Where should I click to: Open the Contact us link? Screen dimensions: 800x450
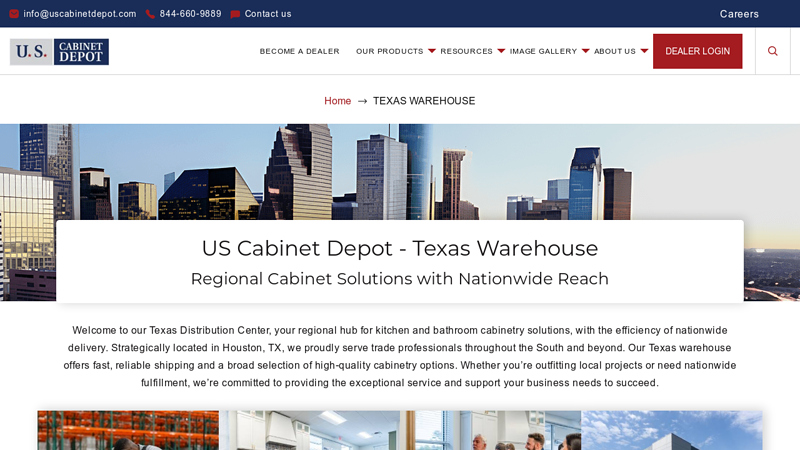[268, 14]
